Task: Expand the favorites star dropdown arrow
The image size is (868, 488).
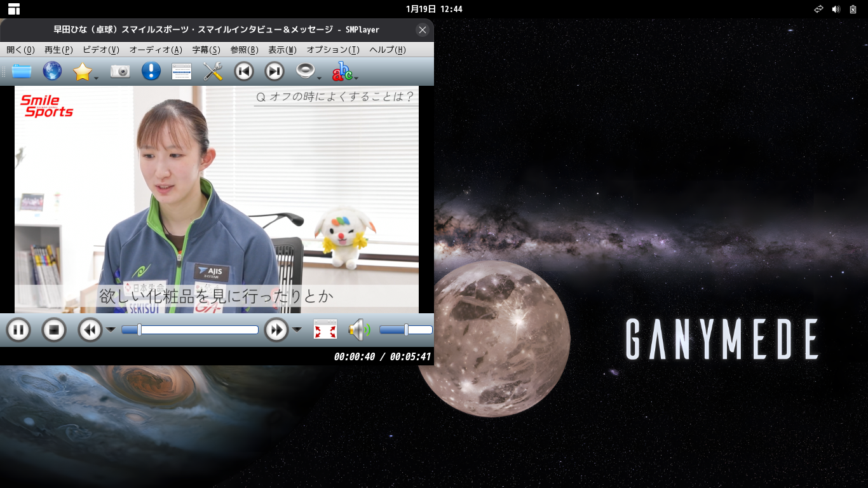Action: point(97,78)
